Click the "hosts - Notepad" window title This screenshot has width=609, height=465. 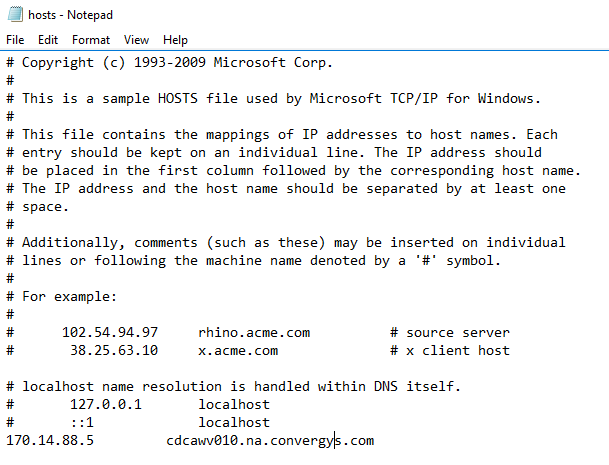[68, 14]
